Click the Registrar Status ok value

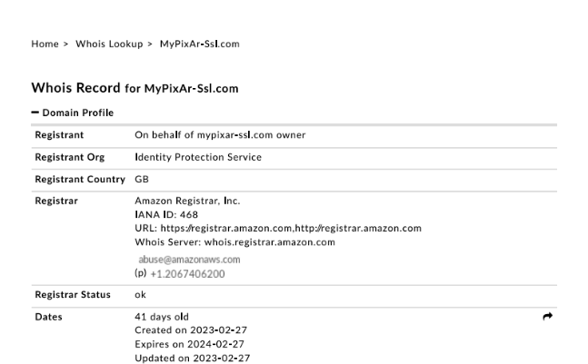coord(140,295)
